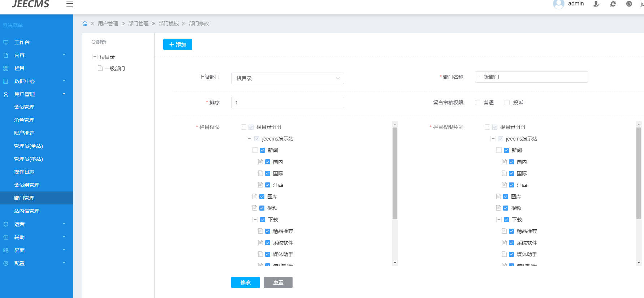This screenshot has height=298, width=644.
Task: Uncheck 下载 in the 栏目权限控制 tree
Action: pos(506,220)
